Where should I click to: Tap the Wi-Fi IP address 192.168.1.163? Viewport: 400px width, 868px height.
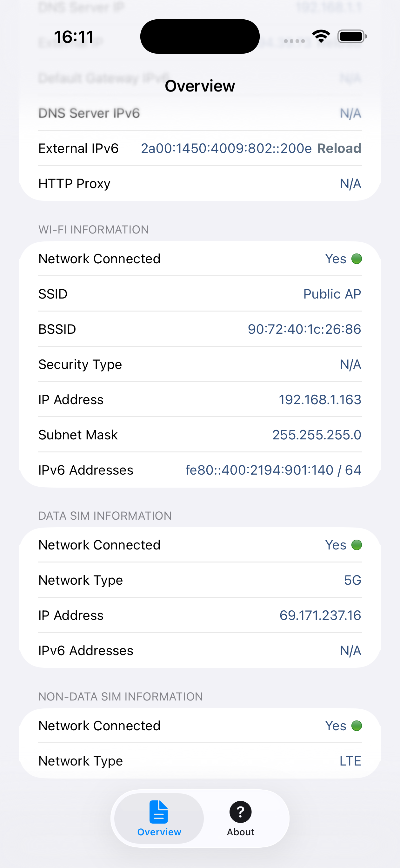320,400
